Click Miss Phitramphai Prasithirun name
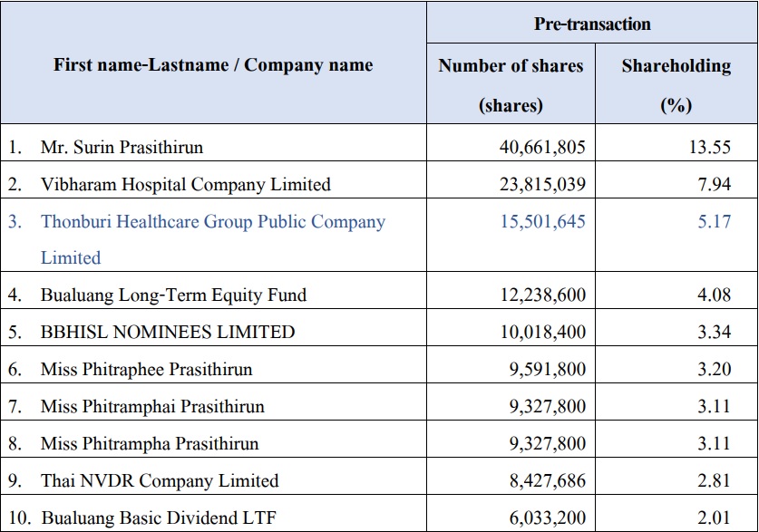 pyautogui.click(x=152, y=406)
